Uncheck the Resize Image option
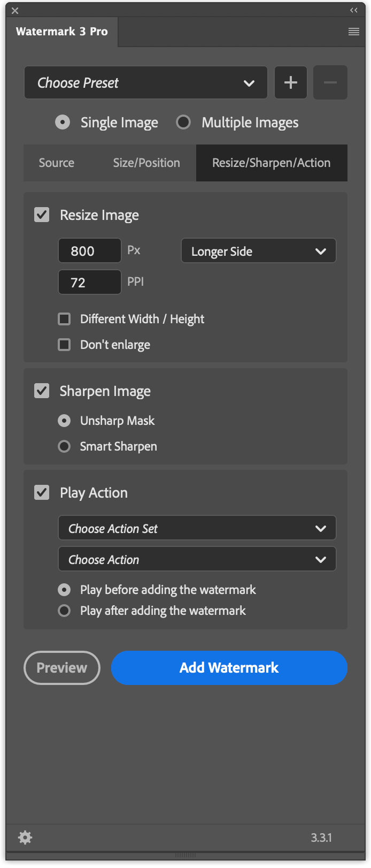This screenshot has height=868, width=371. [x=41, y=215]
